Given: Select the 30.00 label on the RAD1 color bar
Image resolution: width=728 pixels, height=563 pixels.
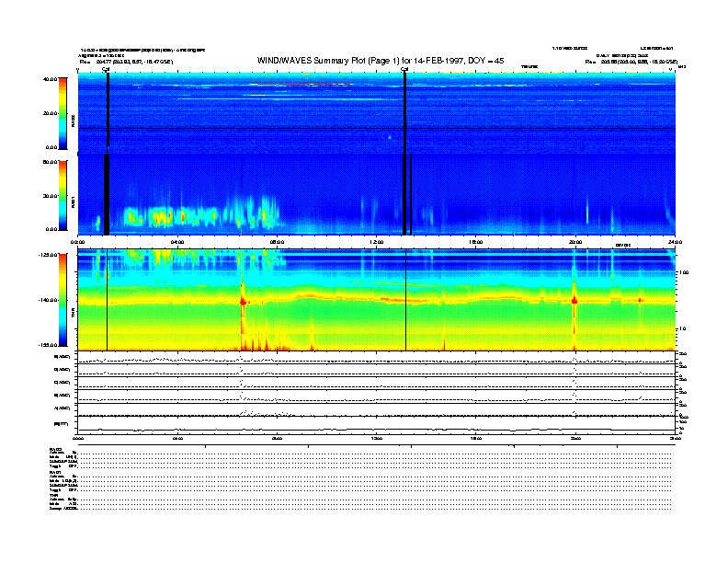Looking at the screenshot, I should (51, 196).
